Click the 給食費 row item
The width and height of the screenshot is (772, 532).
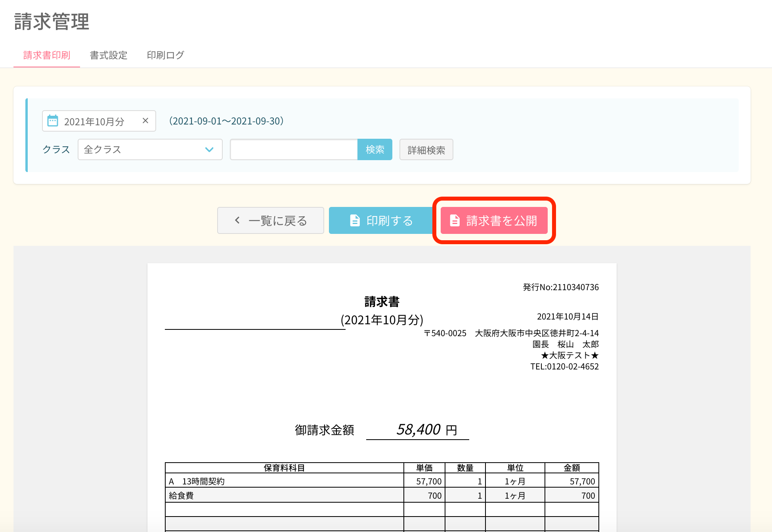coord(181,496)
